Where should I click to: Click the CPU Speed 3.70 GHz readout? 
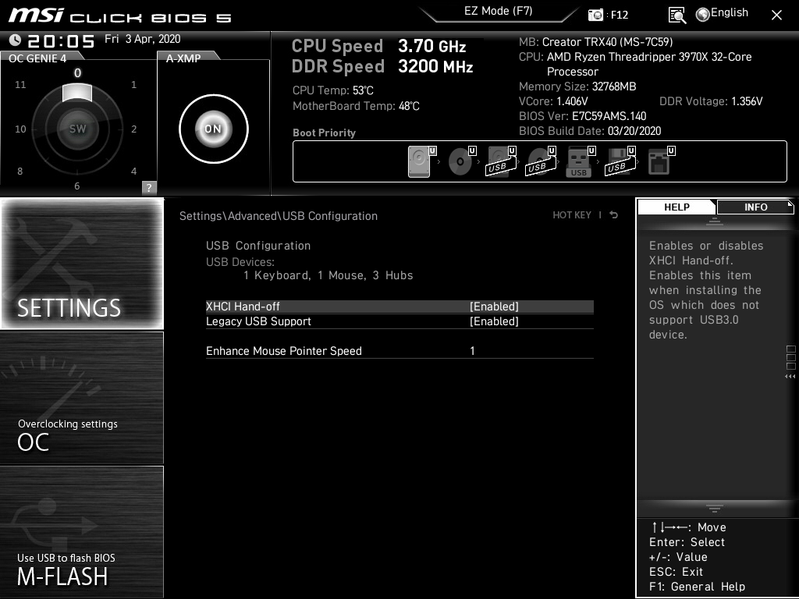379,46
